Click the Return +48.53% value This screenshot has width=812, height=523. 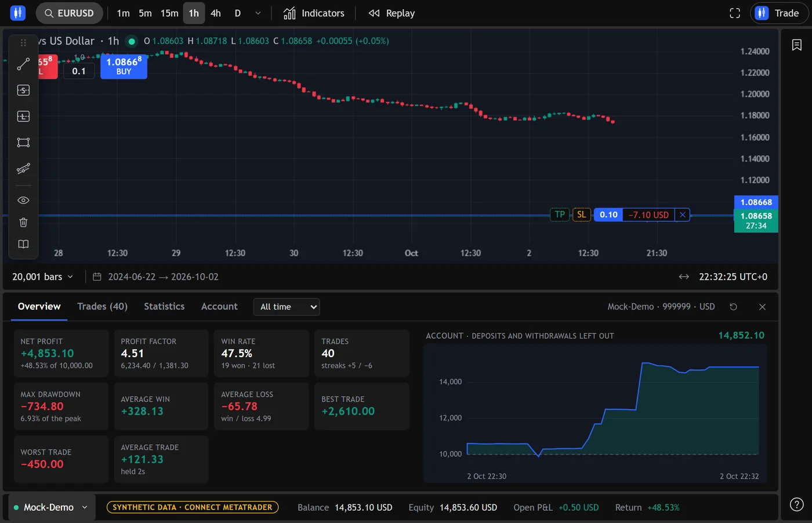[x=663, y=507]
